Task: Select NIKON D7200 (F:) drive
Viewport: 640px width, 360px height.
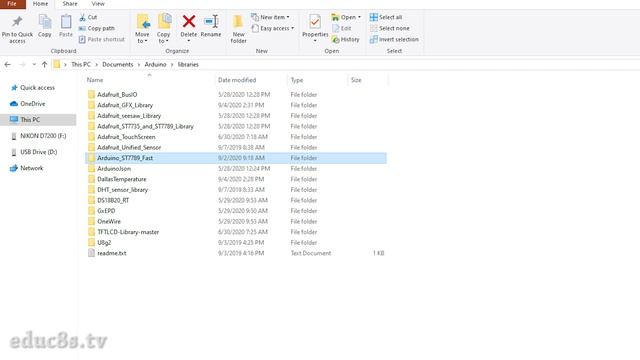Action: [x=43, y=136]
